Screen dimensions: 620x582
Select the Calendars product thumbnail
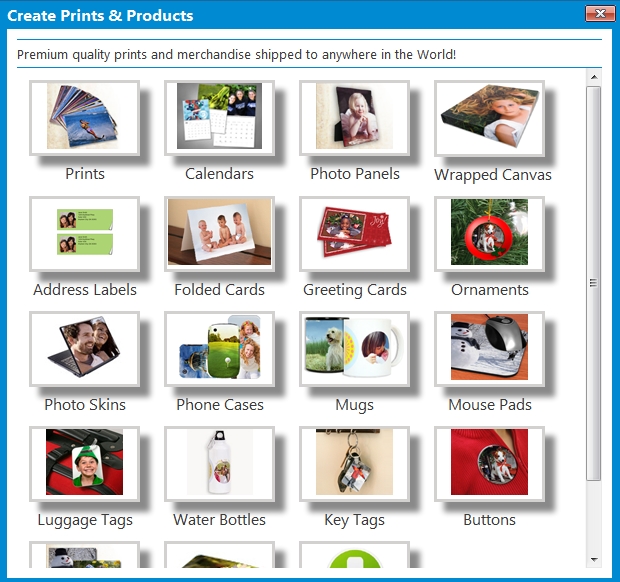[219, 117]
